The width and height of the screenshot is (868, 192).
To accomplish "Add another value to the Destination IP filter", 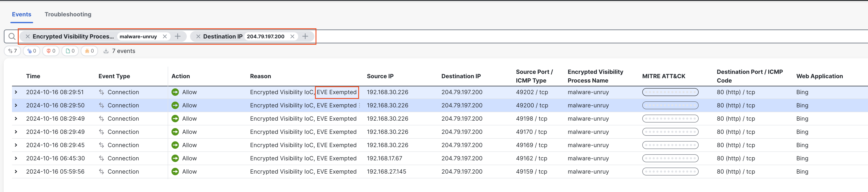I will 305,36.
